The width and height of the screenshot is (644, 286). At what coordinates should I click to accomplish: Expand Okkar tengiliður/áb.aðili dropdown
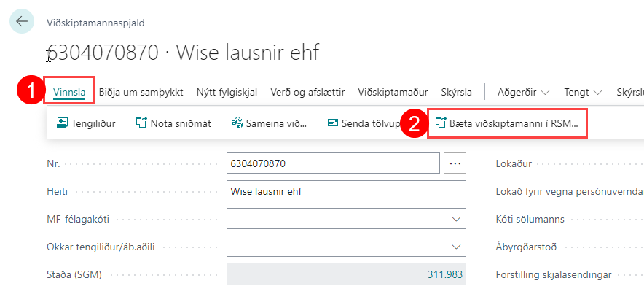tap(456, 247)
